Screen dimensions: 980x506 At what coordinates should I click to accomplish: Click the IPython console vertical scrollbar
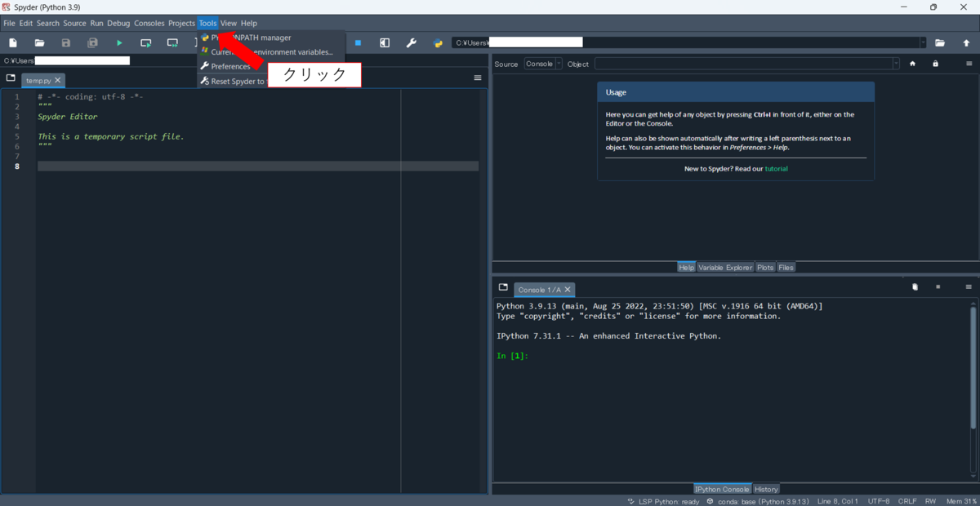[973, 367]
